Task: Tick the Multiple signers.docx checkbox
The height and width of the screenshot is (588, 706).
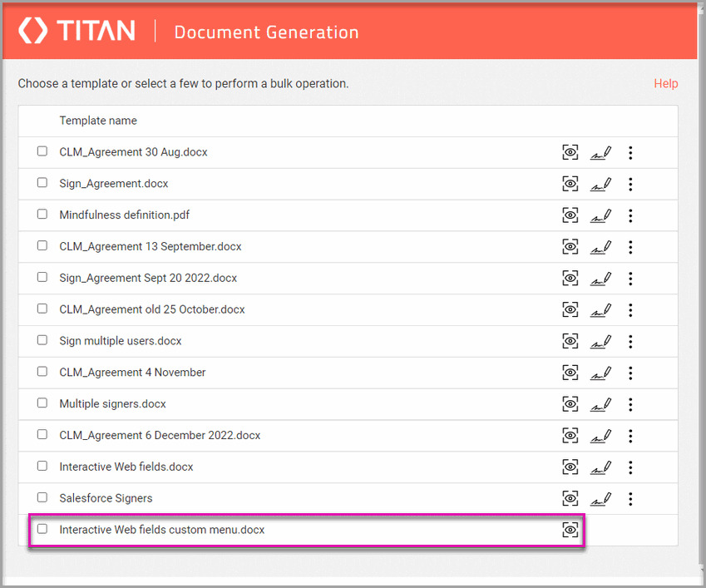Action: (x=42, y=403)
